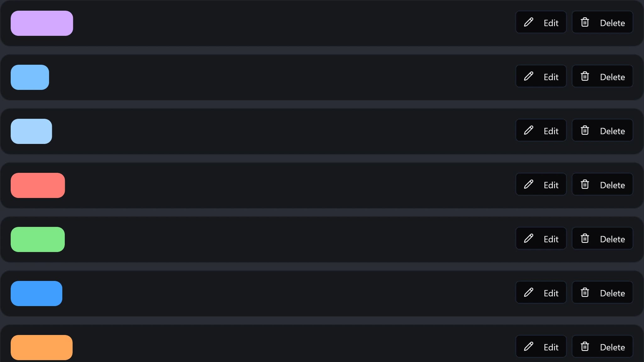Delete the green label entry
The height and width of the screenshot is (362, 644).
602,239
